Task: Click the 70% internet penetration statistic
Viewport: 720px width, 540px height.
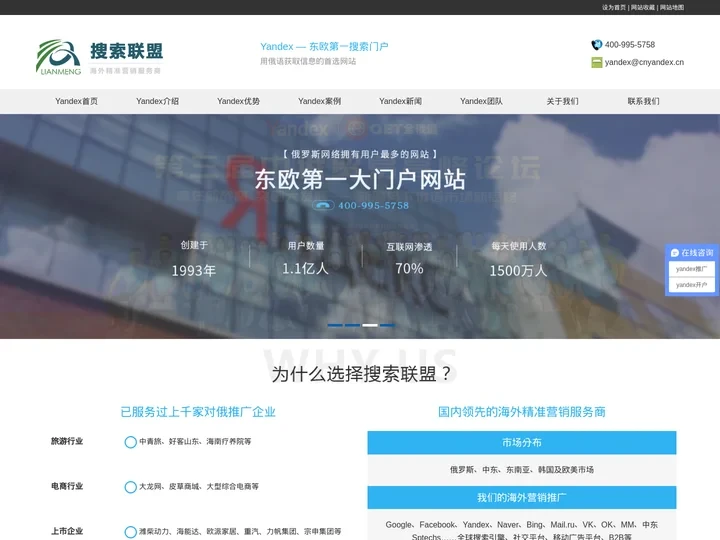Action: [409, 268]
